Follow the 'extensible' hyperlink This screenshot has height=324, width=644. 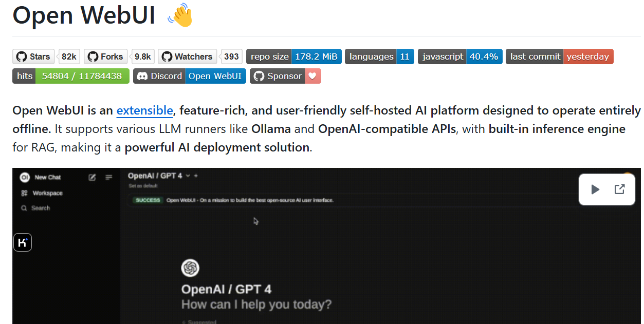tap(144, 110)
